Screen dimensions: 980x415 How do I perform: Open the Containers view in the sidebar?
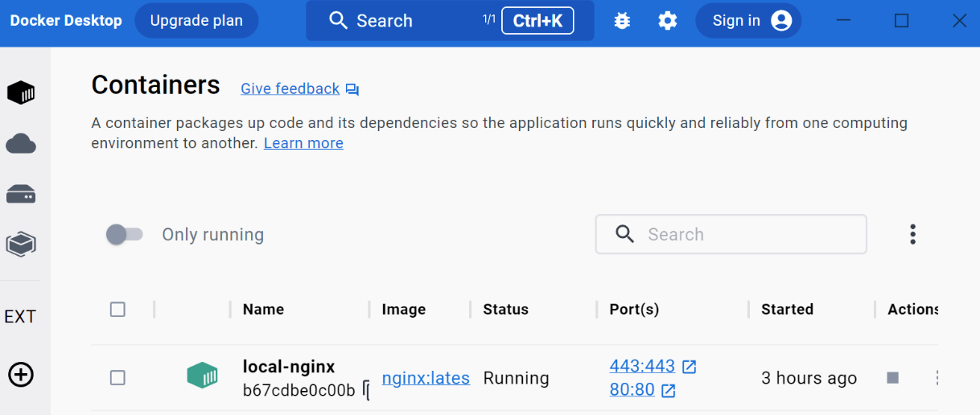(21, 93)
